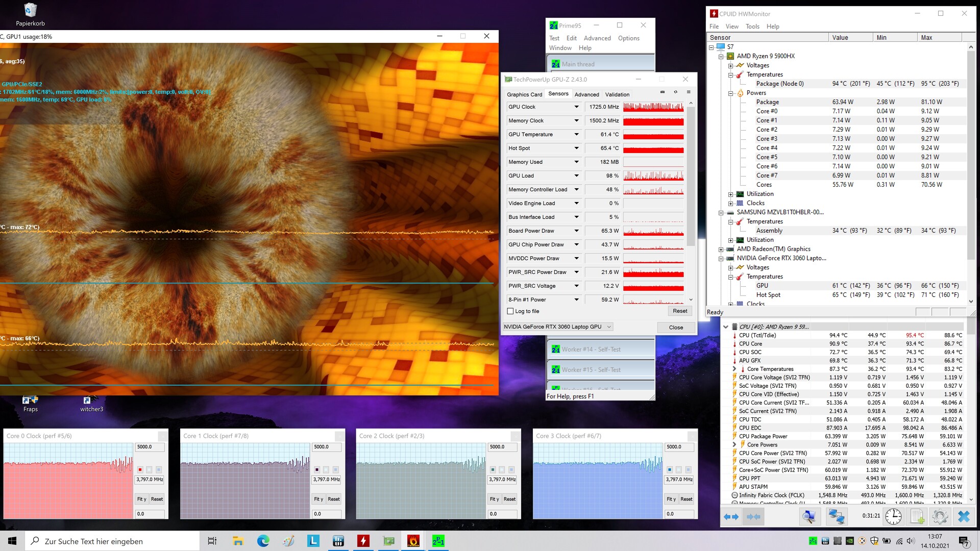Switch to GPU-Z Advanced tab

pos(586,94)
